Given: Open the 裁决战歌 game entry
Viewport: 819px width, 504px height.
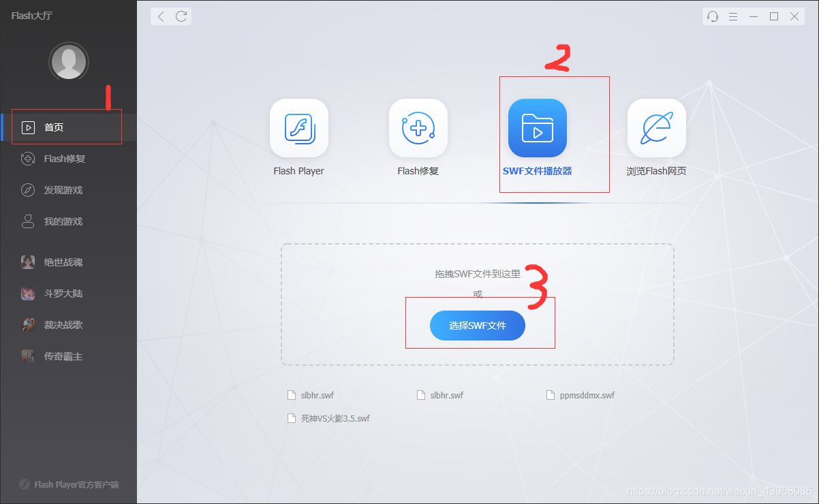Looking at the screenshot, I should pyautogui.click(x=68, y=325).
